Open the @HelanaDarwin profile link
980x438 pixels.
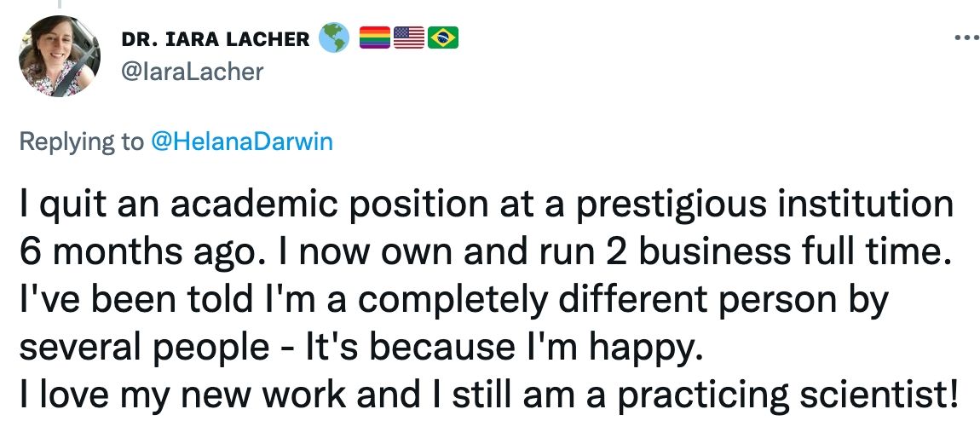(241, 141)
